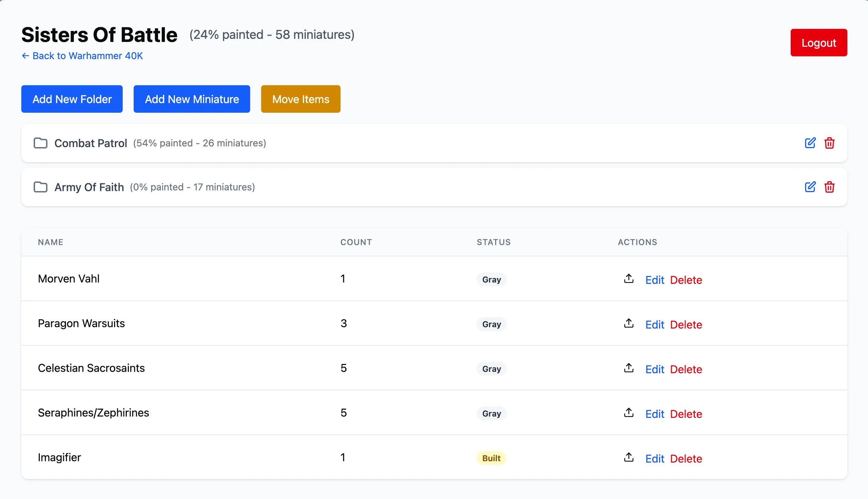Click upload icon for Paragon Warsuits row
Screen dimensions: 868x499
click(628, 323)
